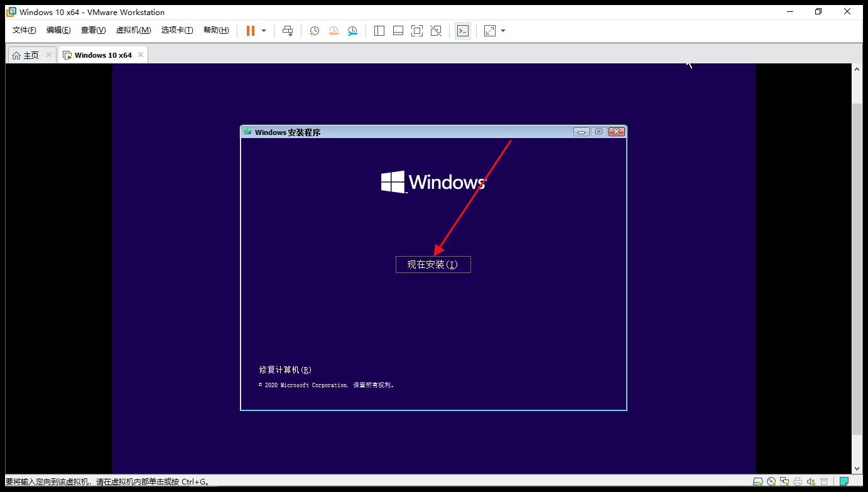Toggle the console view icon
This screenshot has width=868, height=492.
pos(463,31)
